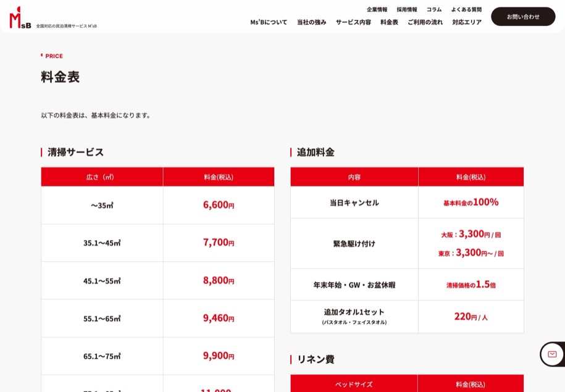Click the 料金表 page heading
Screen dimensions: 565x392
tap(60, 77)
